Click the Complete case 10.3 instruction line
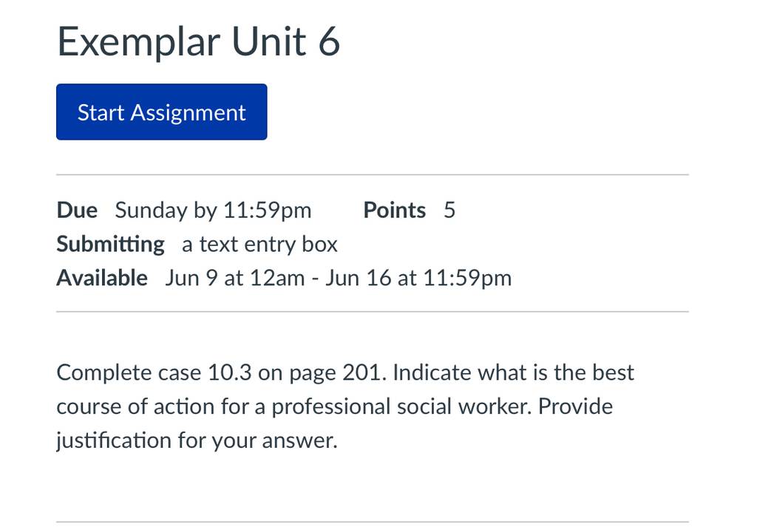This screenshot has height=532, width=757. point(345,372)
